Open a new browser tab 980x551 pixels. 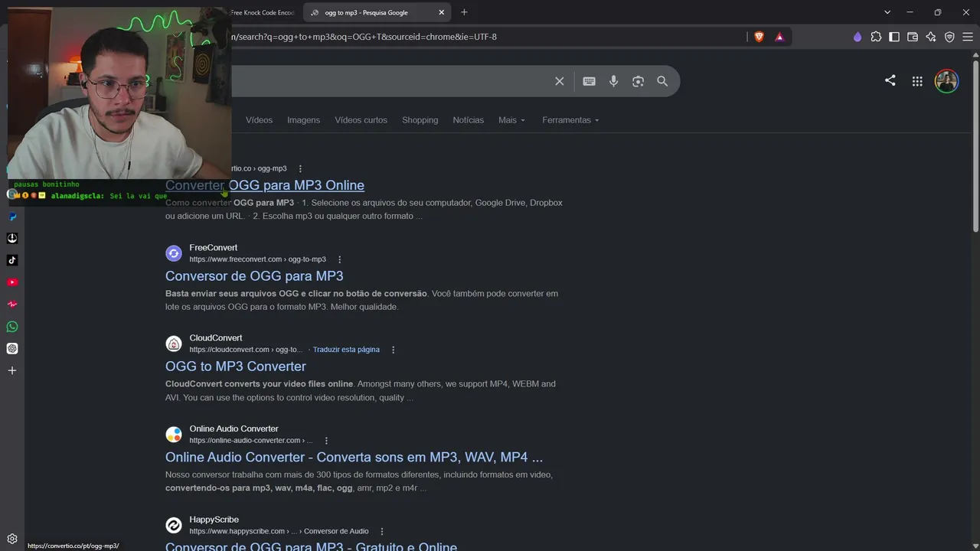[464, 12]
